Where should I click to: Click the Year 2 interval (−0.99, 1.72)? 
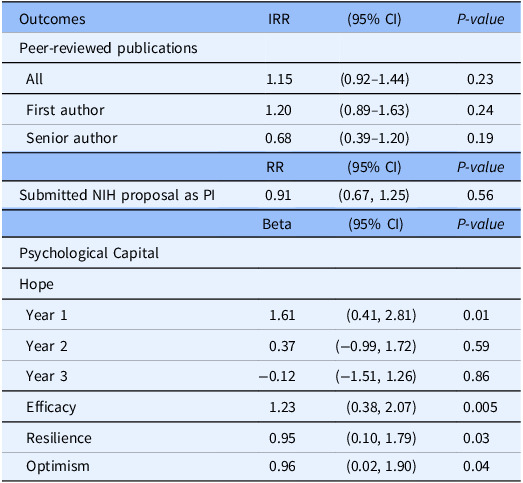pyautogui.click(x=376, y=346)
